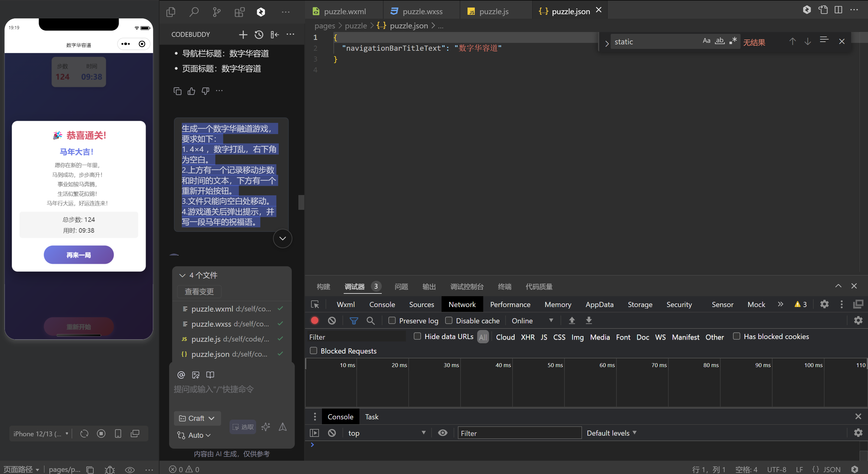This screenshot has height=474, width=868.
Task: Switch to the puzzle.js editor tab
Action: click(x=493, y=11)
